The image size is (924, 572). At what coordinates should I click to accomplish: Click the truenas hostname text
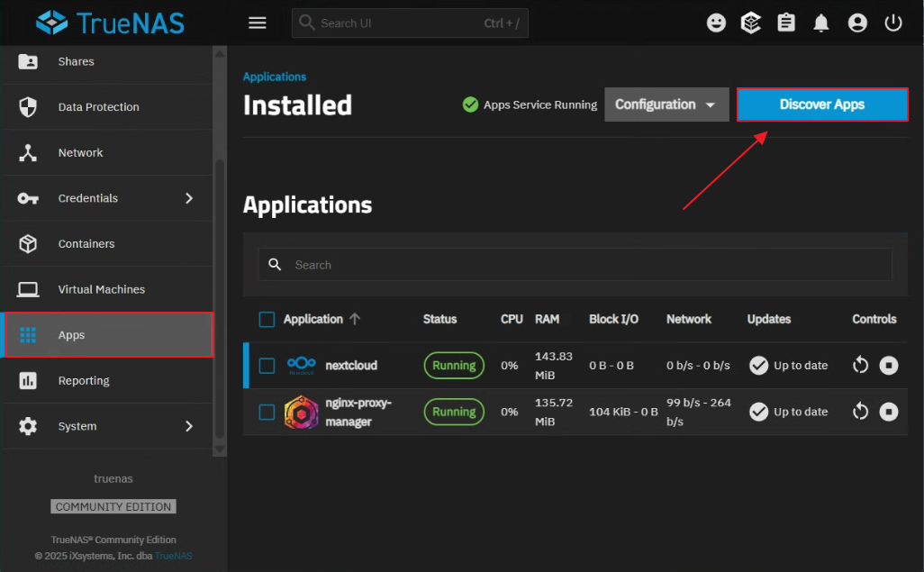click(x=113, y=479)
